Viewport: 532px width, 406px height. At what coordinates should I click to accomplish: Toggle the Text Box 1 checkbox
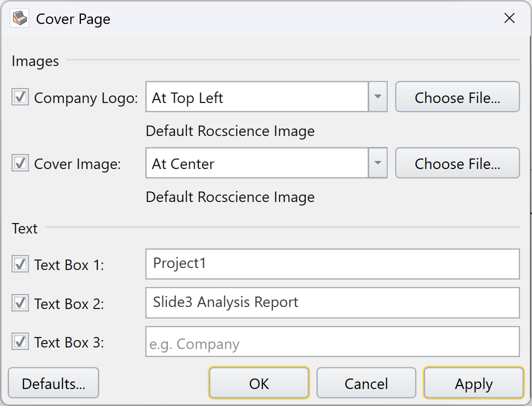20,264
